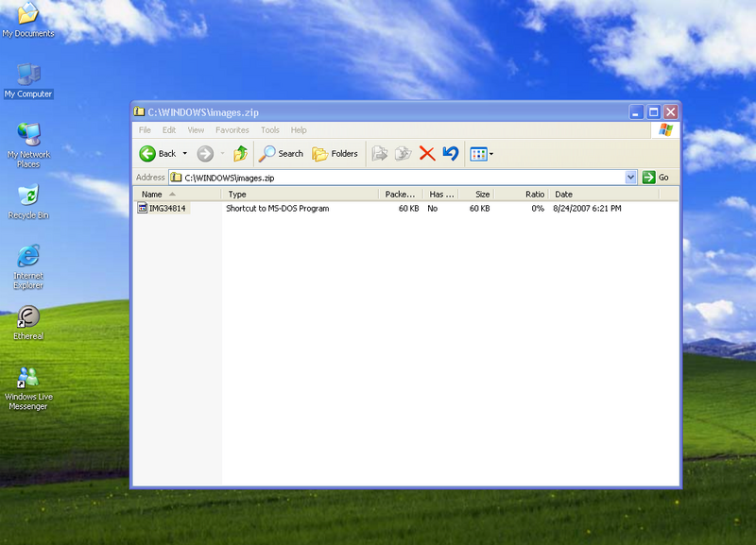Viewport: 756px width, 545px height.
Task: Click the Windows flag logo in the menu bar
Action: pos(666,130)
